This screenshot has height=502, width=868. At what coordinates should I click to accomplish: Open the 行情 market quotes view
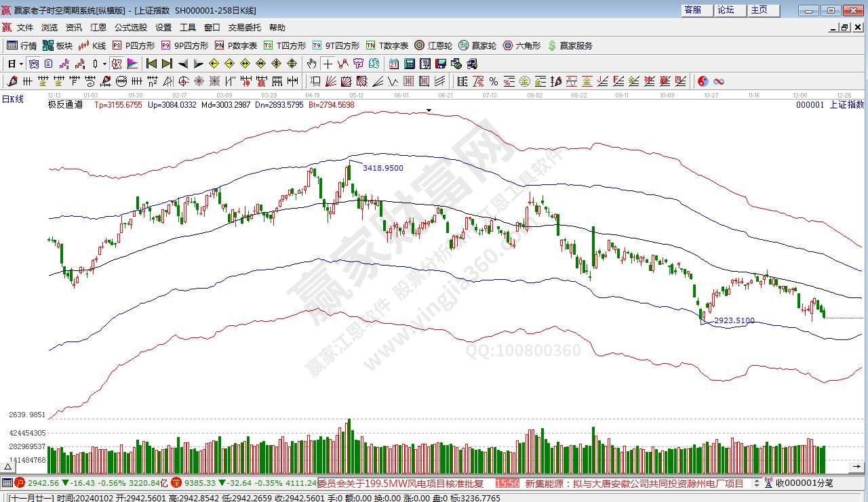coord(21,45)
